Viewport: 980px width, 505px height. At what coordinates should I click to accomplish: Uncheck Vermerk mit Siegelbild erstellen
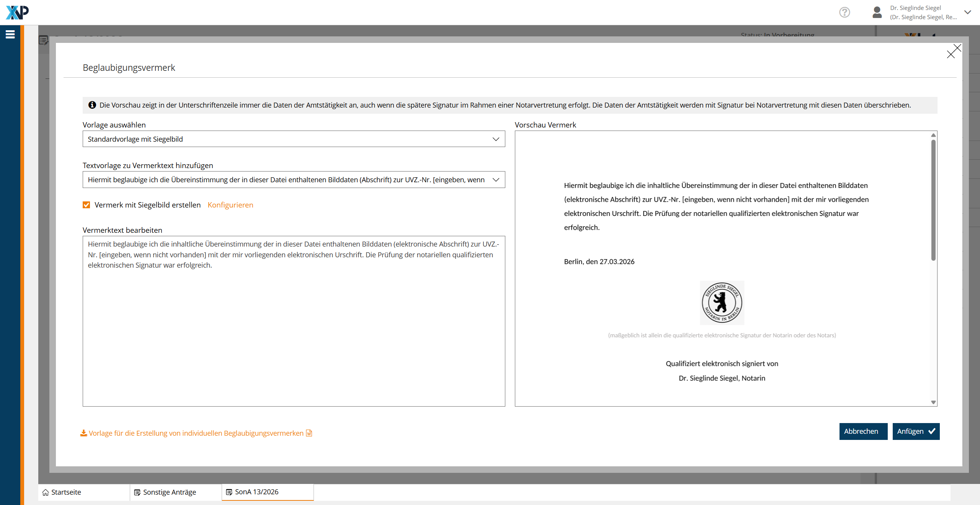[87, 205]
